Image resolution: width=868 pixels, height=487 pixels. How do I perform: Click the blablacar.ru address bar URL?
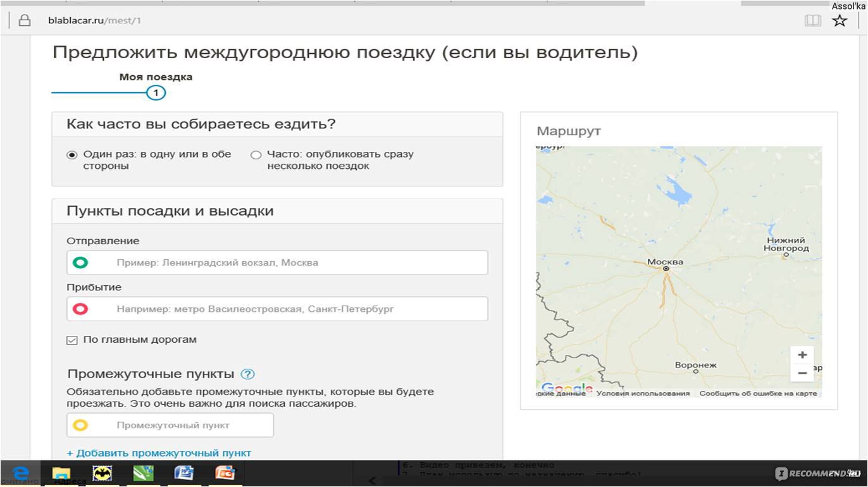(x=94, y=20)
